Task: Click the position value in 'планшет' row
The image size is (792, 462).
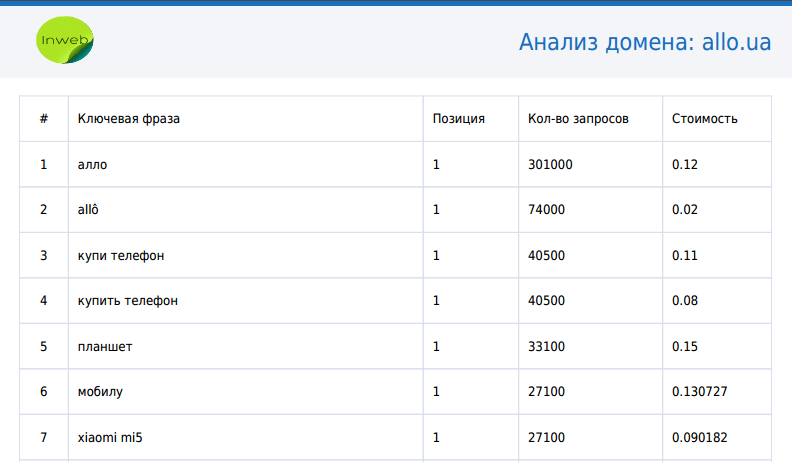Action: tap(436, 346)
